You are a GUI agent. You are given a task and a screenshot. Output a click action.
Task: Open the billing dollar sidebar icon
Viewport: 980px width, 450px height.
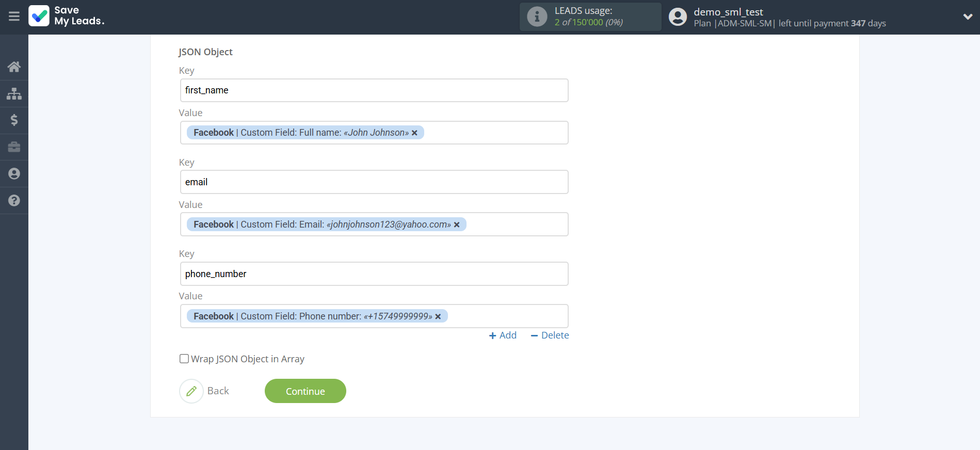[x=14, y=120]
